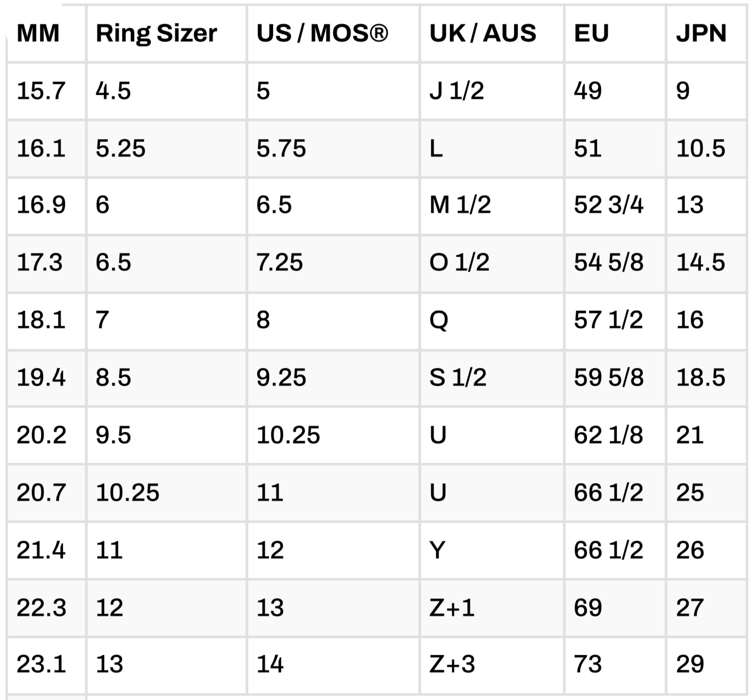Viewport: 752px width, 700px height.
Task: Click the 10.25 Ring Sizer cell
Action: [x=128, y=492]
